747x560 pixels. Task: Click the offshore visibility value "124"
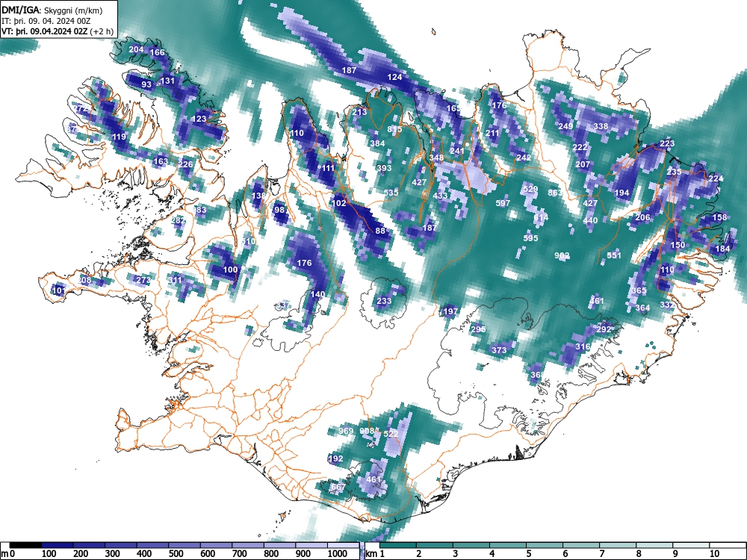[x=394, y=77]
